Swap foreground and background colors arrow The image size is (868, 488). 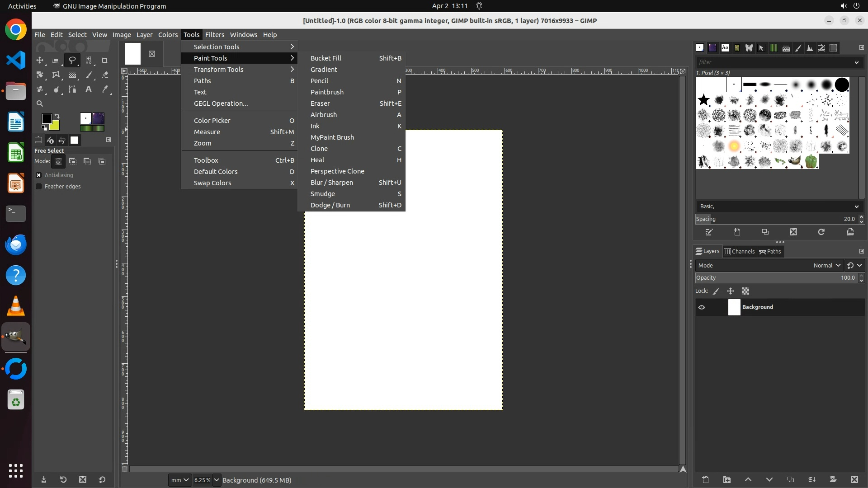click(x=57, y=116)
